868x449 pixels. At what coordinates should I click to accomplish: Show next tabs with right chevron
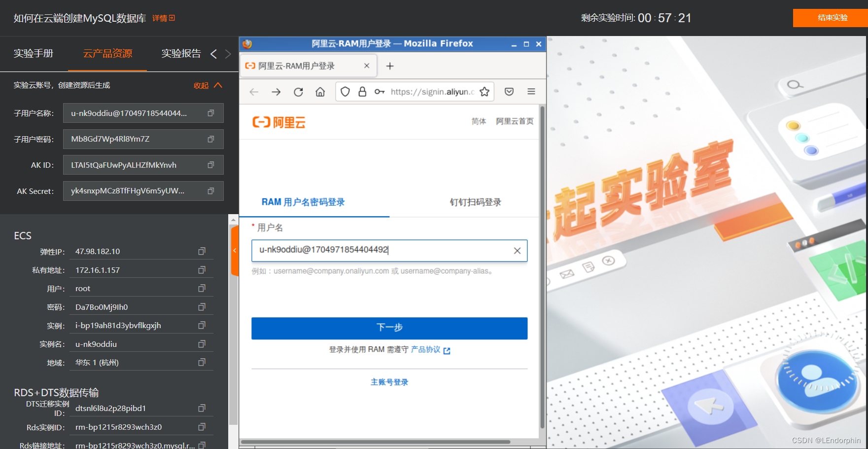pos(228,54)
